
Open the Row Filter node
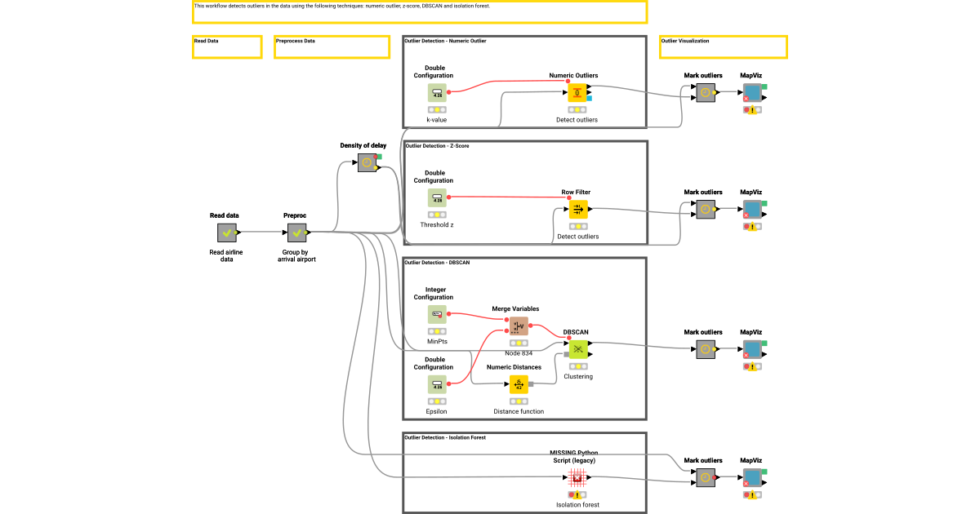(x=577, y=210)
